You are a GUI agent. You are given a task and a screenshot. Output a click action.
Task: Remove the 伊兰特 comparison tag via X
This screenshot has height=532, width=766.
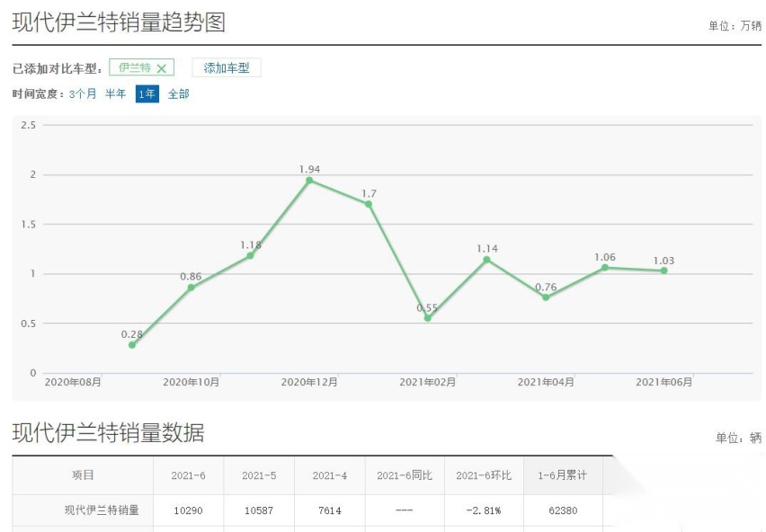(161, 68)
